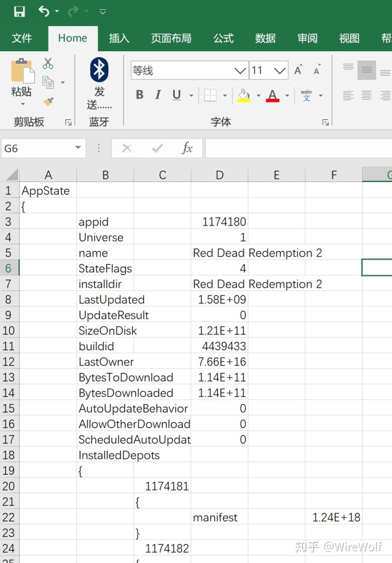
Task: Click the 粘贴 paste clipboard icon
Action: tap(22, 70)
